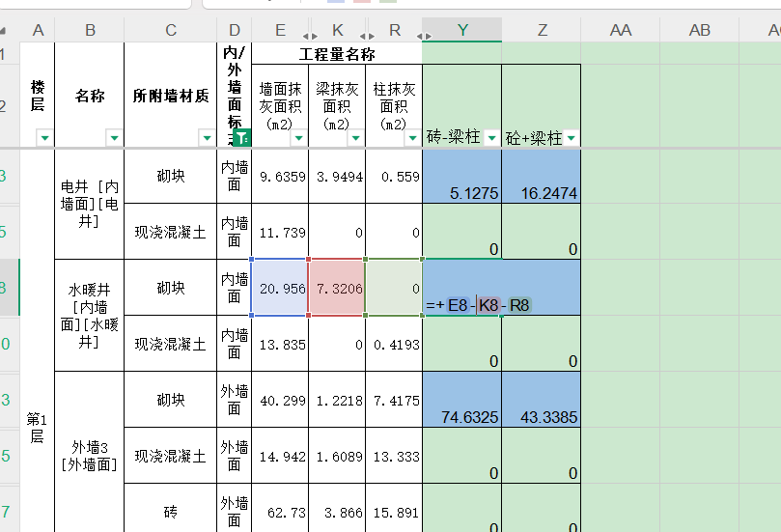Viewport: 781px width, 532px height.
Task: Select column header A
Action: tap(38, 30)
